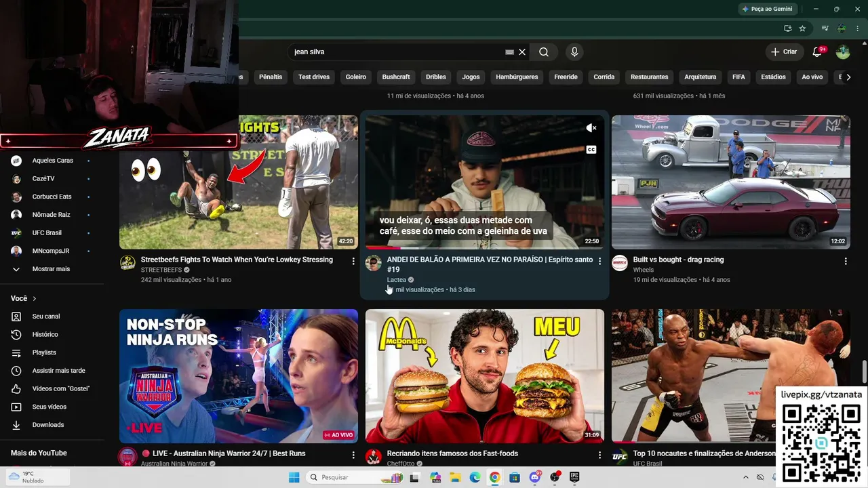Open more options for Australian Ninja Warrior live
This screenshot has width=868, height=488.
click(353, 455)
